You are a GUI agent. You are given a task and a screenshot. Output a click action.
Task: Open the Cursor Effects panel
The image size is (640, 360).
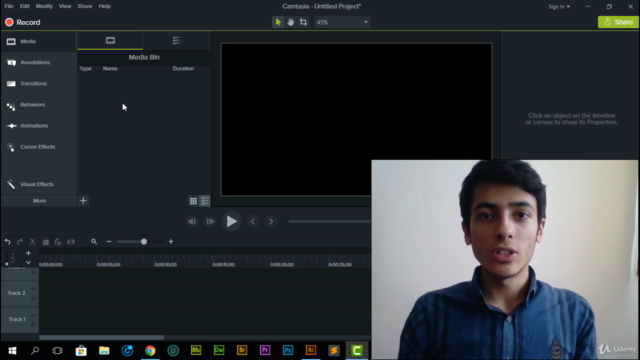coord(38,147)
